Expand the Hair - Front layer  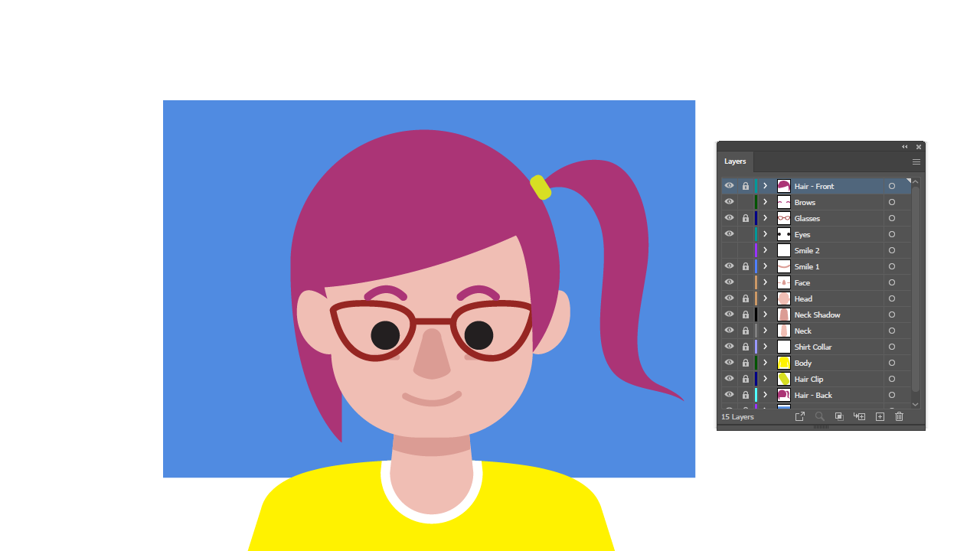(765, 186)
